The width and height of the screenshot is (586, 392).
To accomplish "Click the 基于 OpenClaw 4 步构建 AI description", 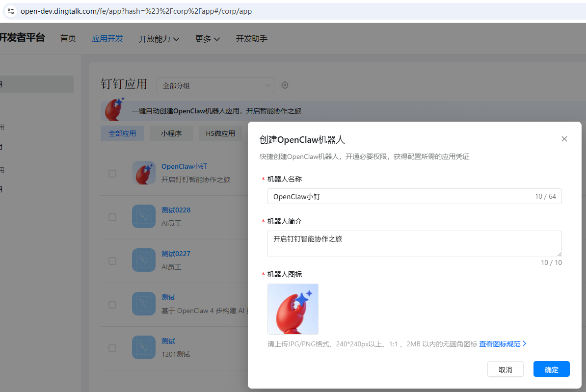I will 205,311.
